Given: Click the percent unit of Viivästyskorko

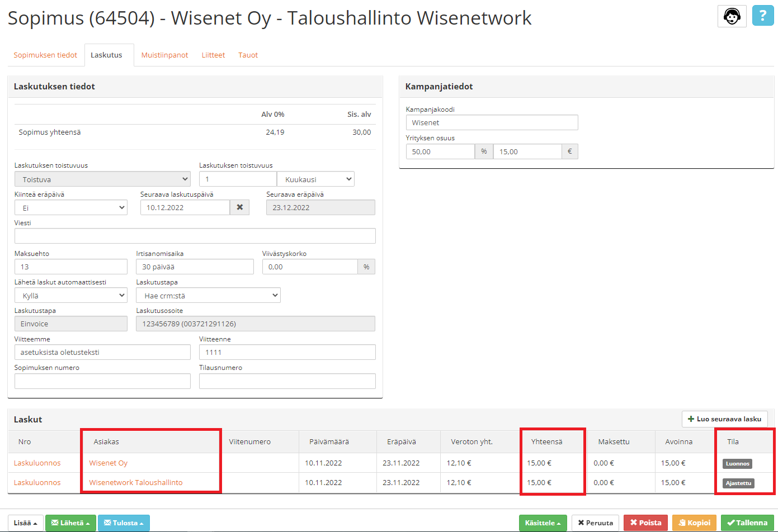Looking at the screenshot, I should pyautogui.click(x=366, y=267).
